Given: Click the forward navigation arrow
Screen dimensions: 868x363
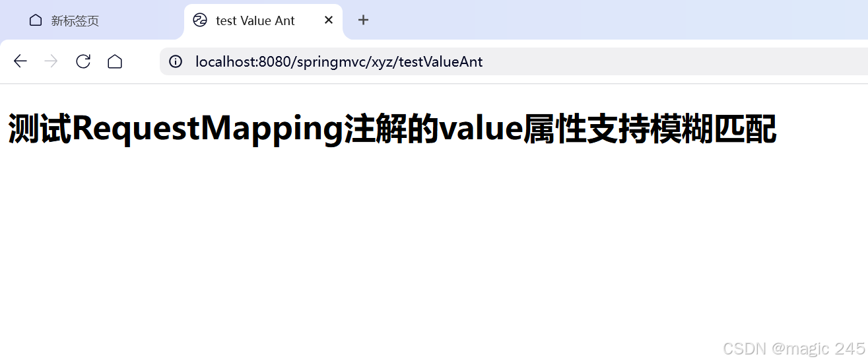Looking at the screenshot, I should (x=51, y=61).
